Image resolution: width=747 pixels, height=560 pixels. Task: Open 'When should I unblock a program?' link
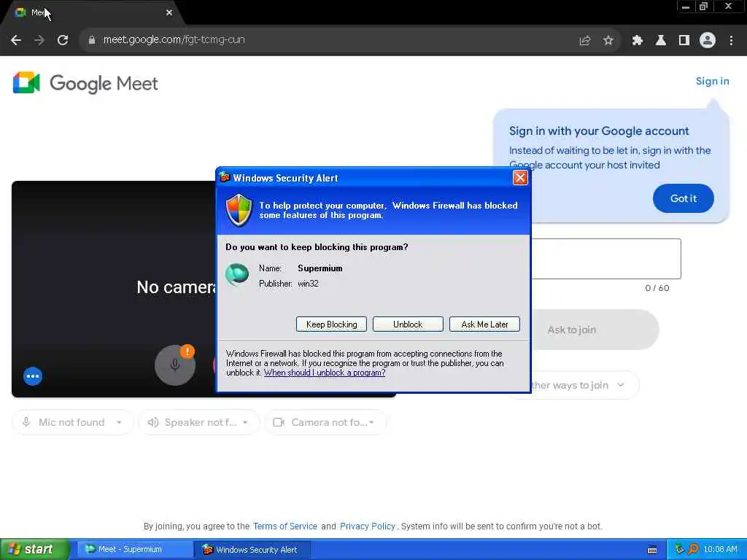(325, 373)
